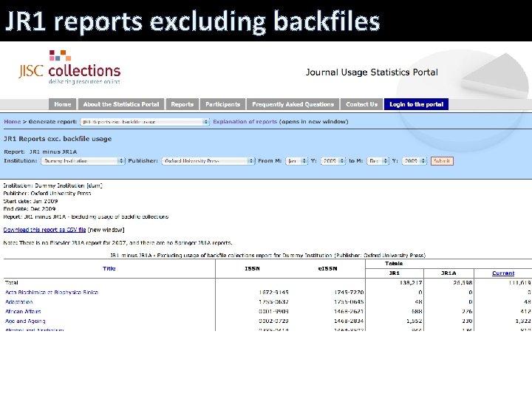The width and height of the screenshot is (532, 399).
Task: Click African Affairs ISSN 0001-9909
Action: pyautogui.click(x=273, y=311)
